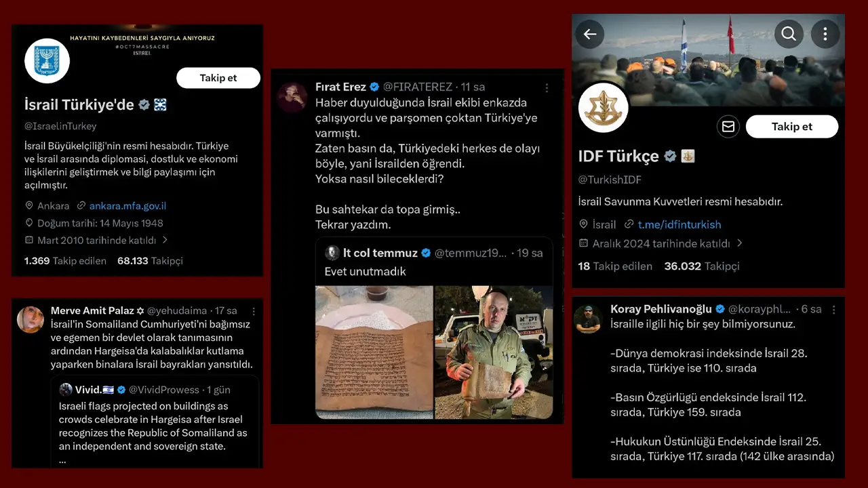Click the parchment photo in lt col temmuz's tweet
Image resolution: width=868 pixels, height=488 pixels.
click(374, 352)
